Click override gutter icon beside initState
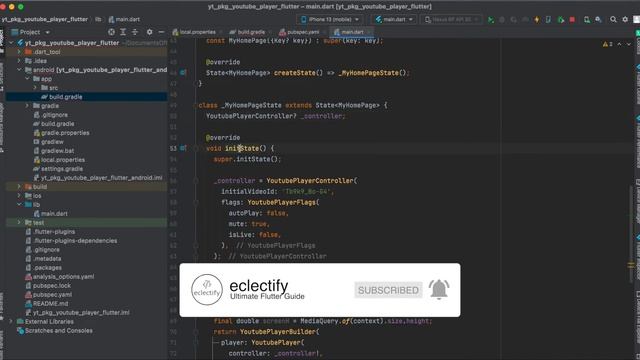 tap(183, 148)
